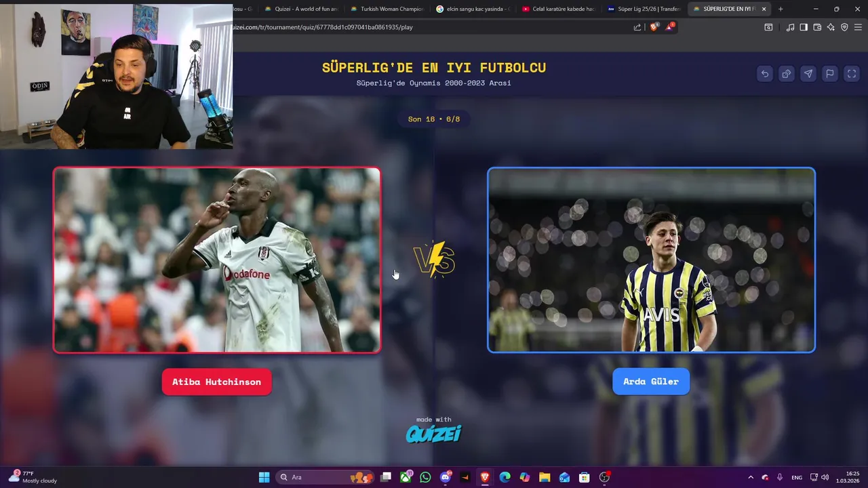Open the browser hamburger menu
The image size is (868, 488).
click(858, 27)
